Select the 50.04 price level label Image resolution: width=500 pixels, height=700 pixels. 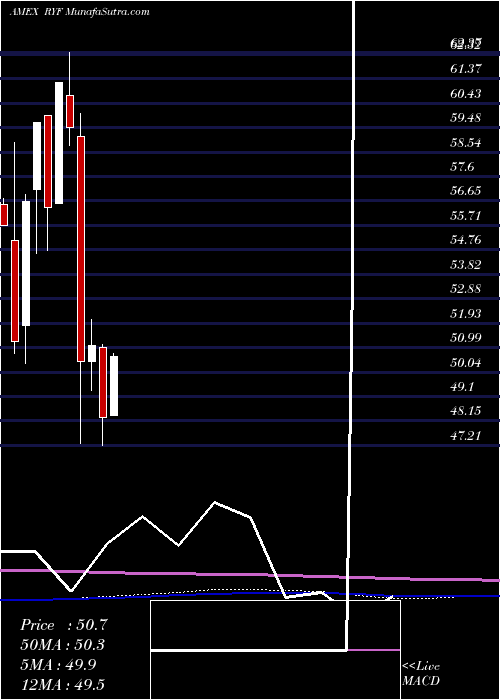click(466, 362)
